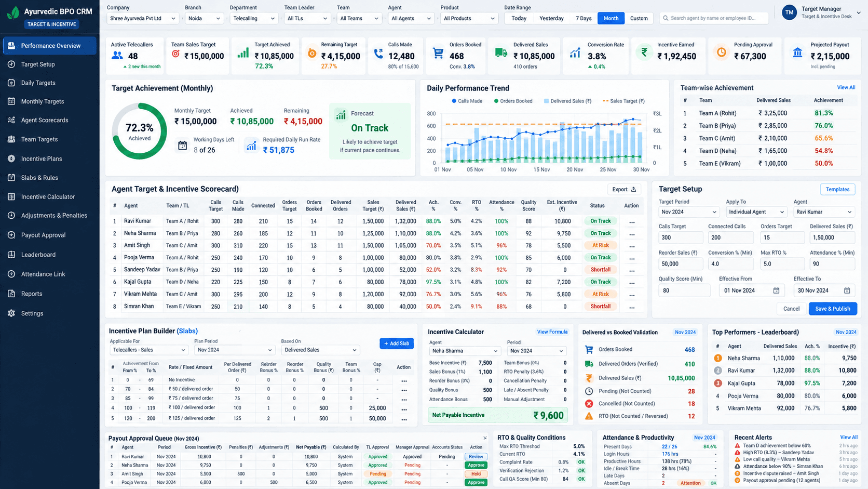This screenshot has height=489, width=868.
Task: Click View All in Team-wise Achievement
Action: [846, 88]
